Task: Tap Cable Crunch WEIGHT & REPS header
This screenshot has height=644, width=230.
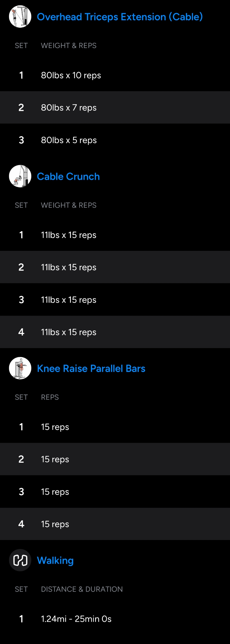Action: pos(68,205)
